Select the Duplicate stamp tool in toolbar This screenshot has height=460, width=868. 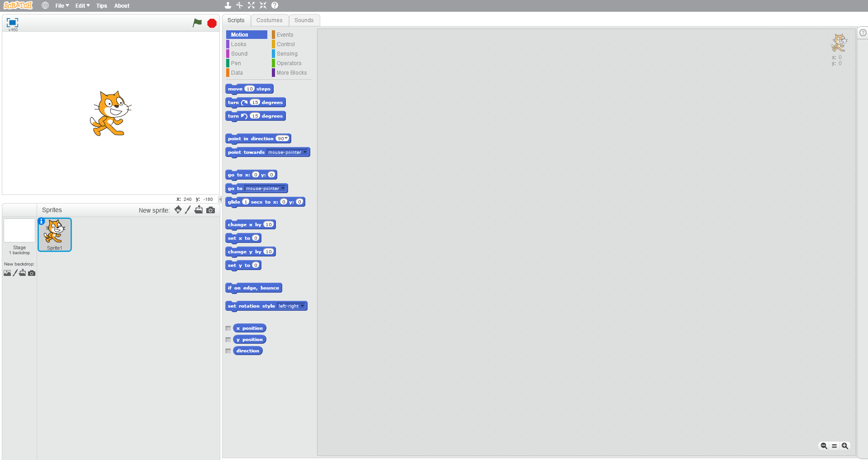coord(228,5)
